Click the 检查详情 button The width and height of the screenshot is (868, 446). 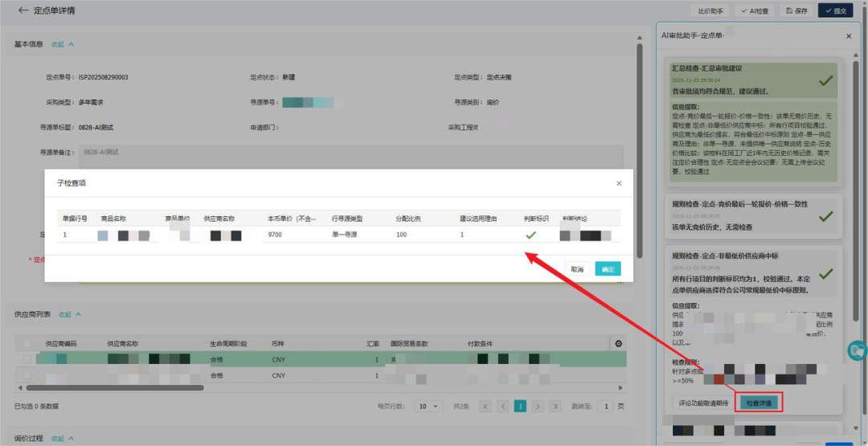click(760, 403)
